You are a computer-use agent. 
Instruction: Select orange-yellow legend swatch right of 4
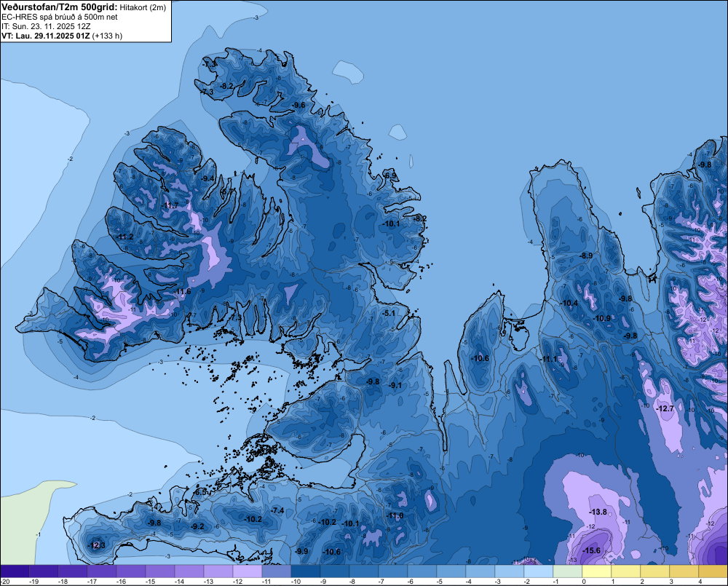713,571
